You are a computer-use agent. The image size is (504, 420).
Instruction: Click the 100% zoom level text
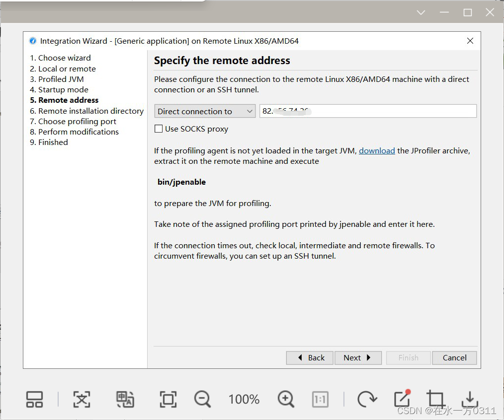(244, 400)
